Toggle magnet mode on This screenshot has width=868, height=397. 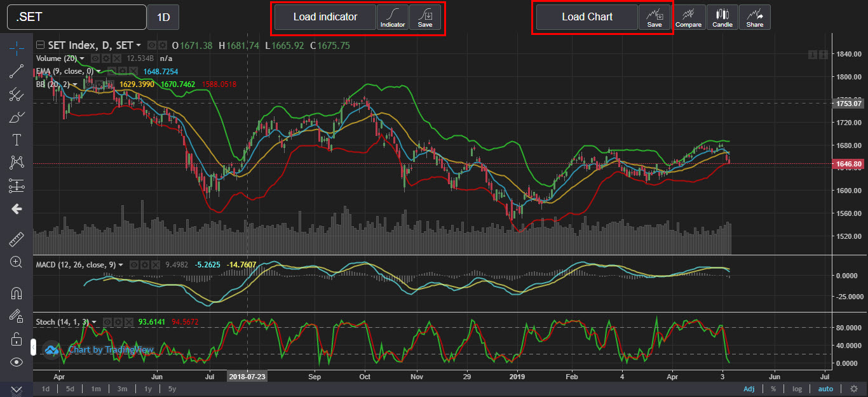[17, 293]
